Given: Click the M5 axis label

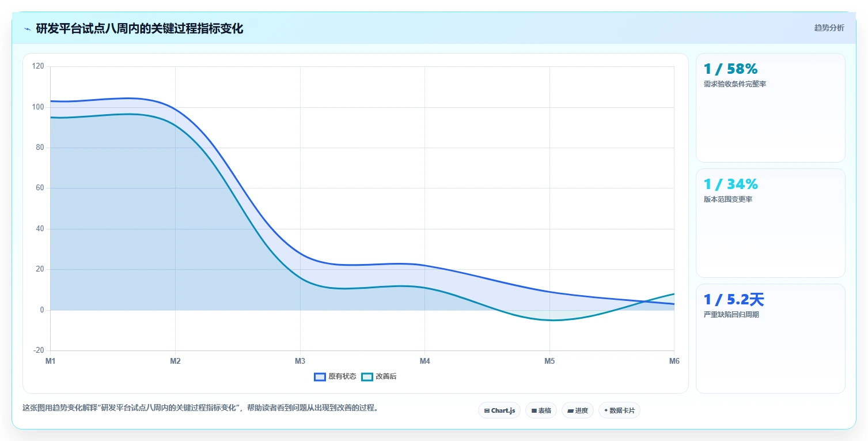Looking at the screenshot, I should [x=549, y=361].
